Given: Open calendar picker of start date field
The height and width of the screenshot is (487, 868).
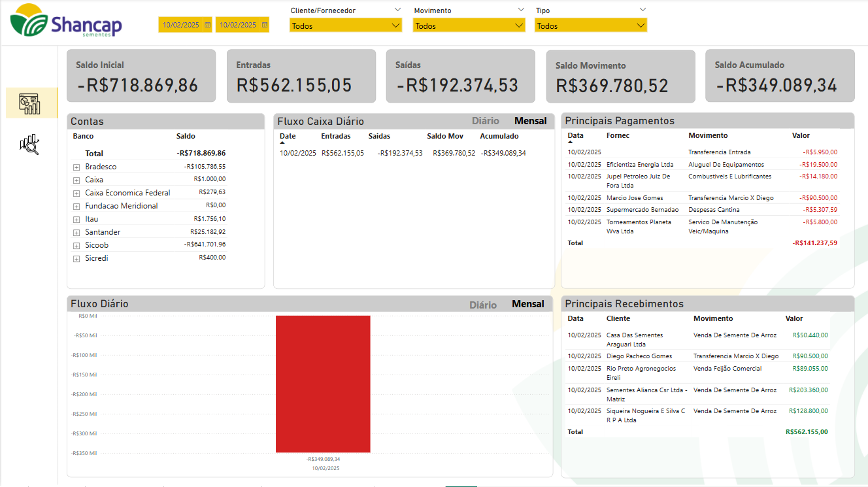Looking at the screenshot, I should tap(208, 25).
